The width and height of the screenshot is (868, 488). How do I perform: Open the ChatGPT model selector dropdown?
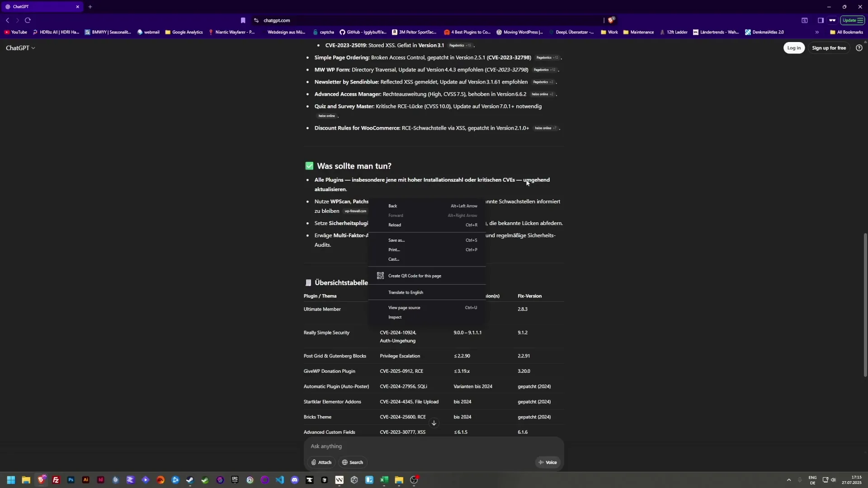[x=20, y=48]
